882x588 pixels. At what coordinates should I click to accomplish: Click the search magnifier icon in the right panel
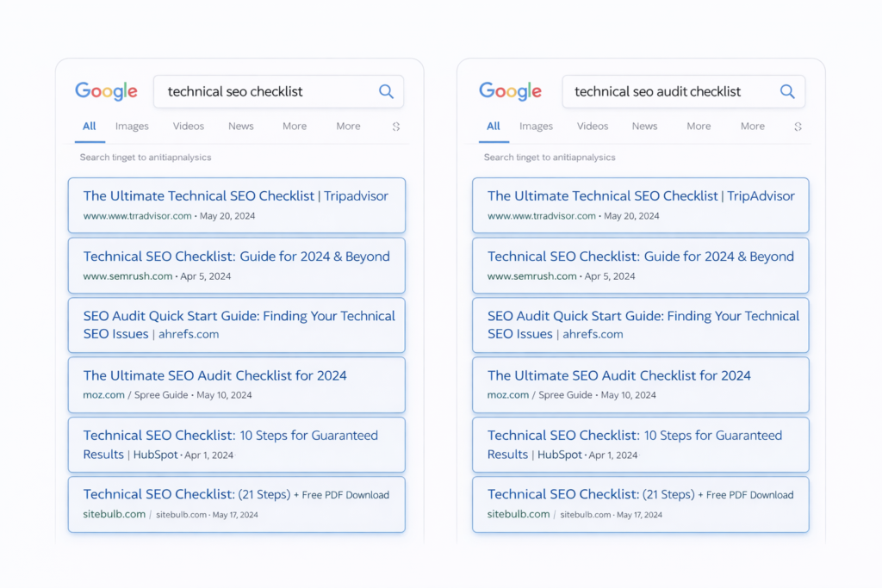tap(787, 91)
